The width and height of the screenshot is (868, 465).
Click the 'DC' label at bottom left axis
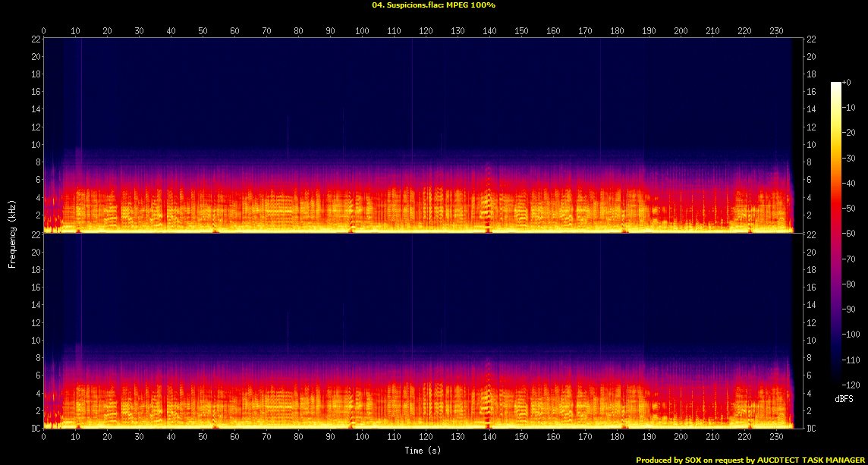(35, 429)
